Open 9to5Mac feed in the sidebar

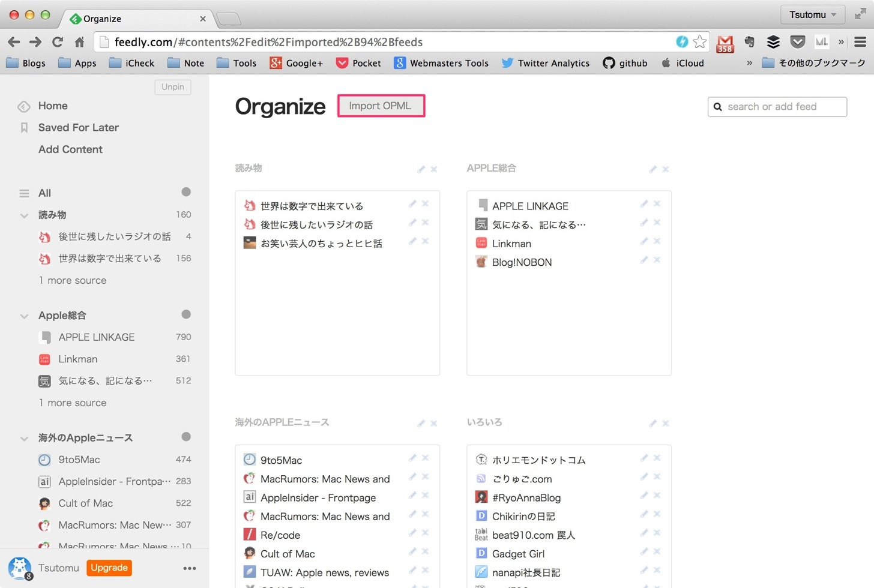(79, 460)
